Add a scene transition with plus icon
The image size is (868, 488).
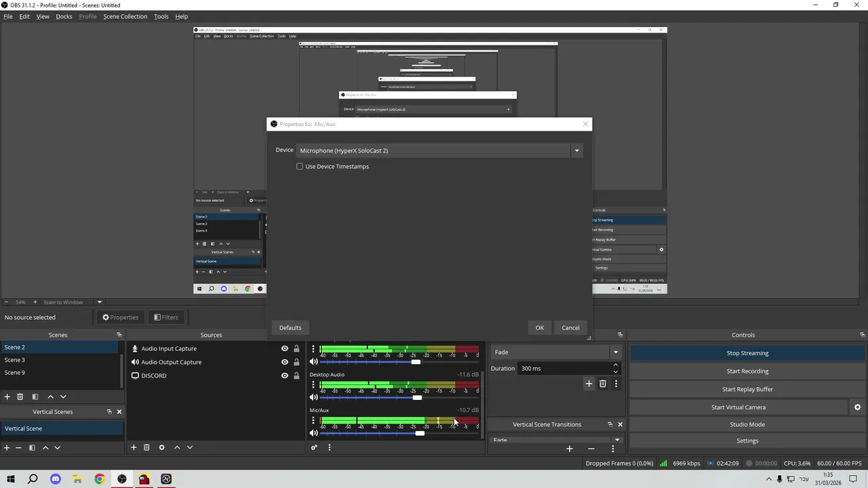pos(589,384)
